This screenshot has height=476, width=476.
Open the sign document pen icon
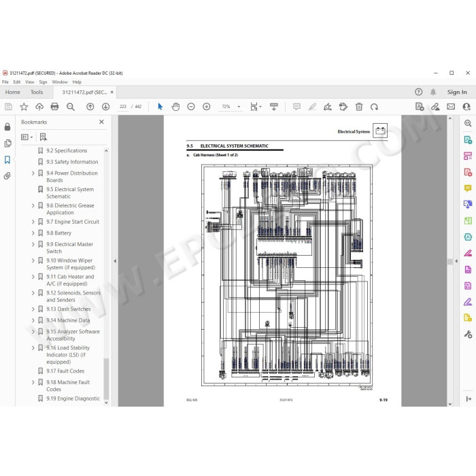tap(328, 107)
